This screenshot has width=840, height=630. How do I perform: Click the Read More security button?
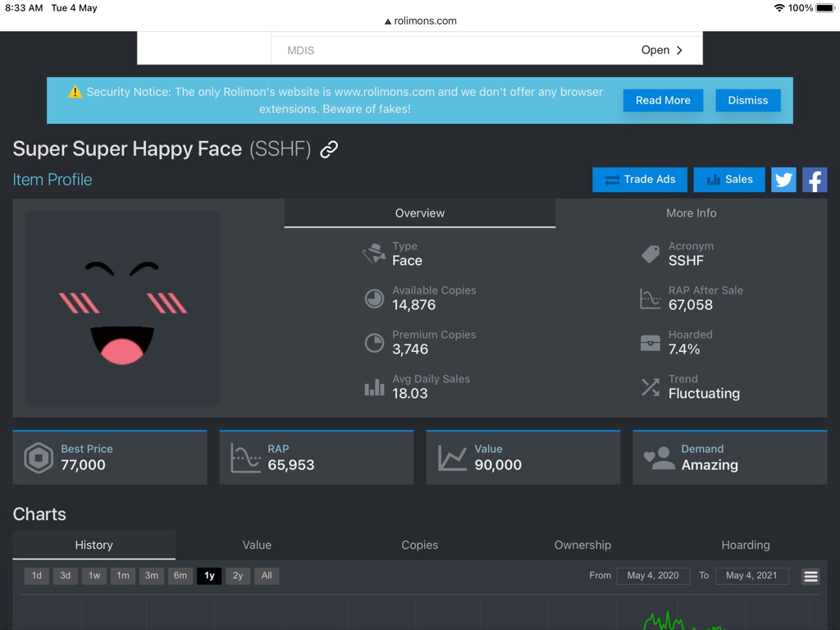663,100
